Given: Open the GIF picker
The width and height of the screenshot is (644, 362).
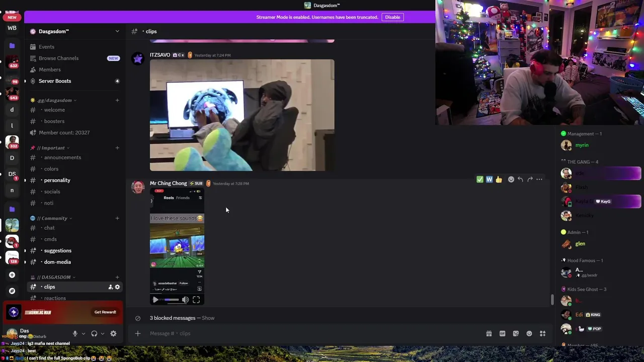Looking at the screenshot, I should [502, 333].
